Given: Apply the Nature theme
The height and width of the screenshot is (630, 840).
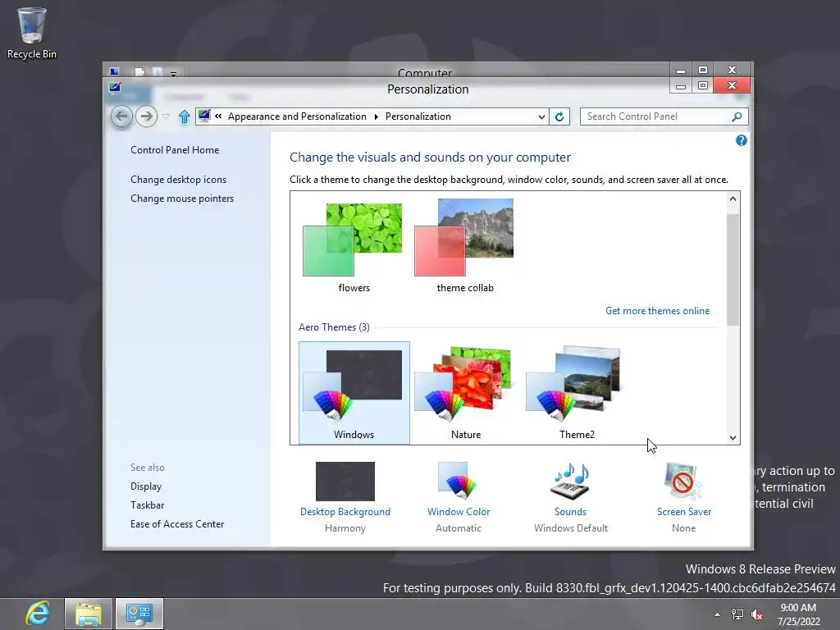Looking at the screenshot, I should [x=466, y=393].
